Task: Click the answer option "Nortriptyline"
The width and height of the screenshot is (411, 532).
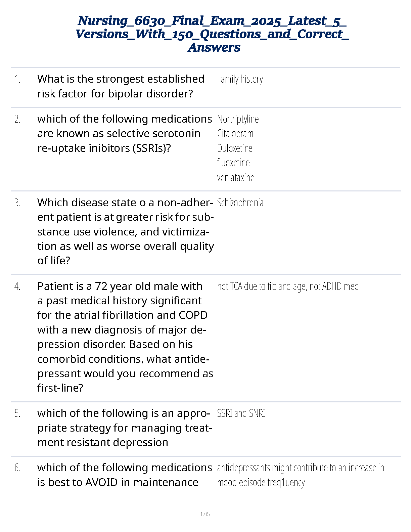Action: pos(238,119)
